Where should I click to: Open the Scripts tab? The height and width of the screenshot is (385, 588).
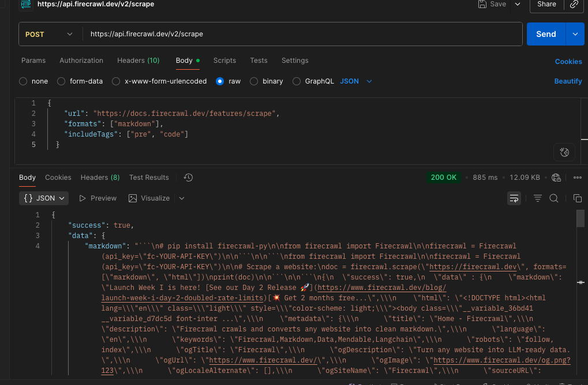pyautogui.click(x=224, y=61)
